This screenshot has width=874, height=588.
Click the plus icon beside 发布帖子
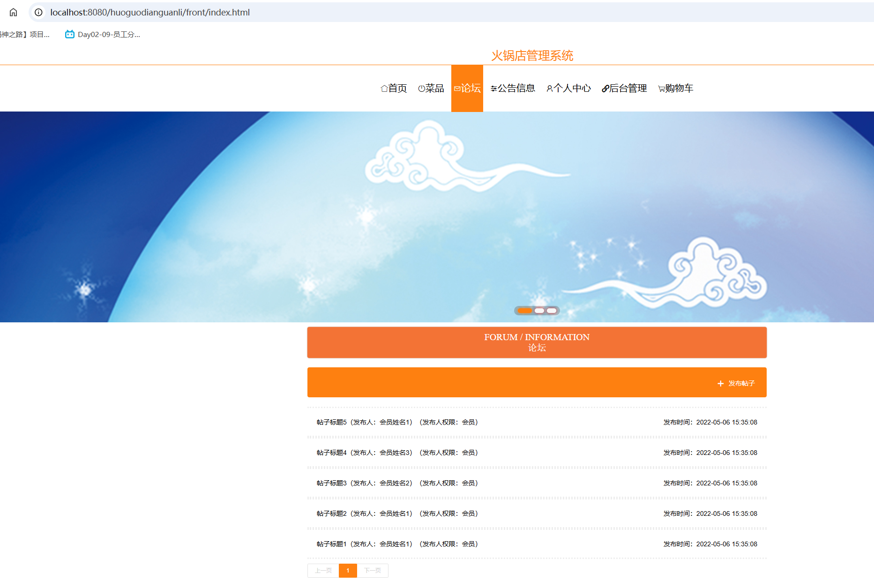[x=720, y=384]
